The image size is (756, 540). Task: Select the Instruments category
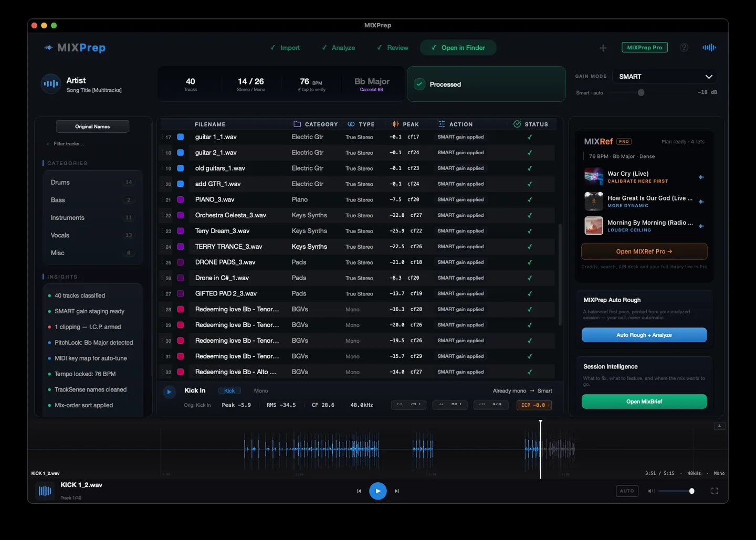[92, 218]
